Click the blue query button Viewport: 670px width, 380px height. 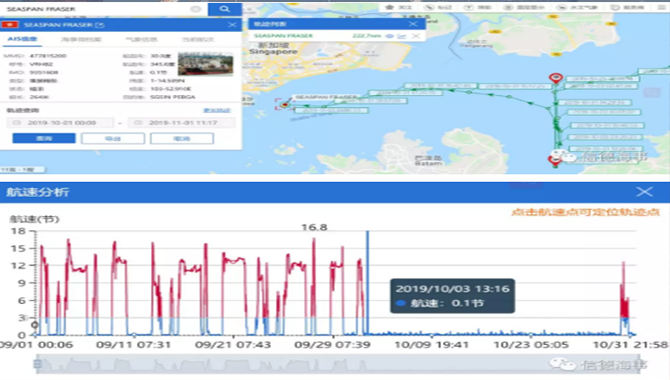click(44, 138)
